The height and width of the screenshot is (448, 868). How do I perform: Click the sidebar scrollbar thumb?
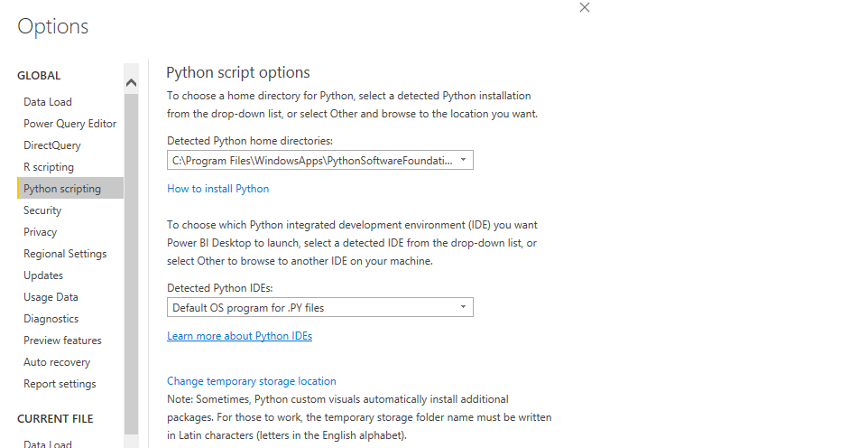click(131, 264)
